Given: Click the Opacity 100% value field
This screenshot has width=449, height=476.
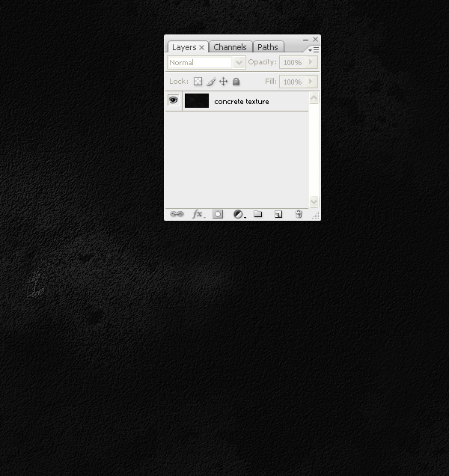Looking at the screenshot, I should coord(293,62).
